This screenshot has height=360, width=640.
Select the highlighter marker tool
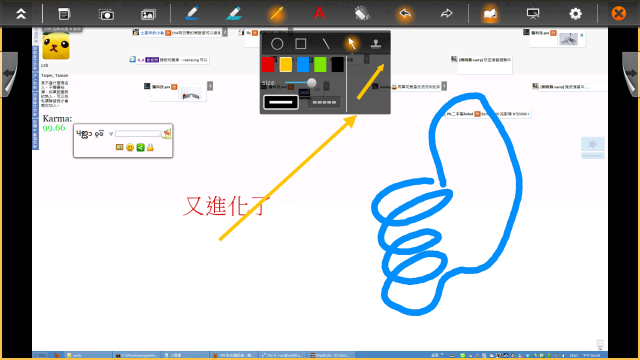[234, 13]
